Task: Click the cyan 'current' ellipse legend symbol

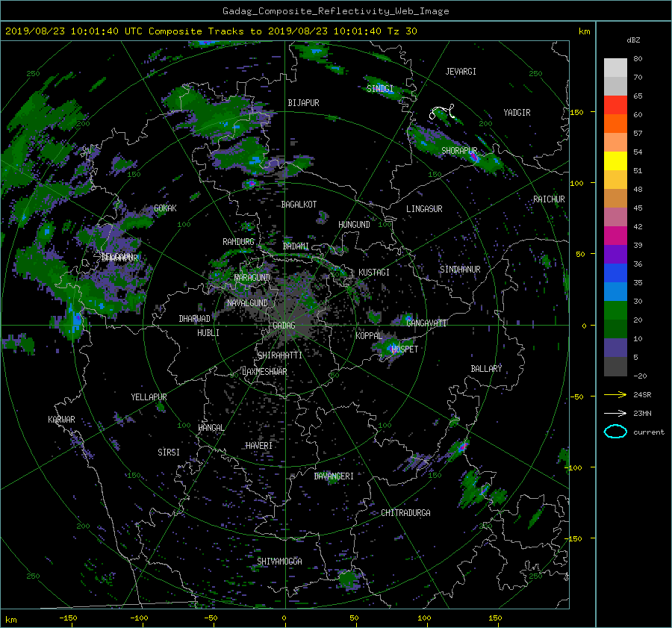Action: (x=615, y=432)
